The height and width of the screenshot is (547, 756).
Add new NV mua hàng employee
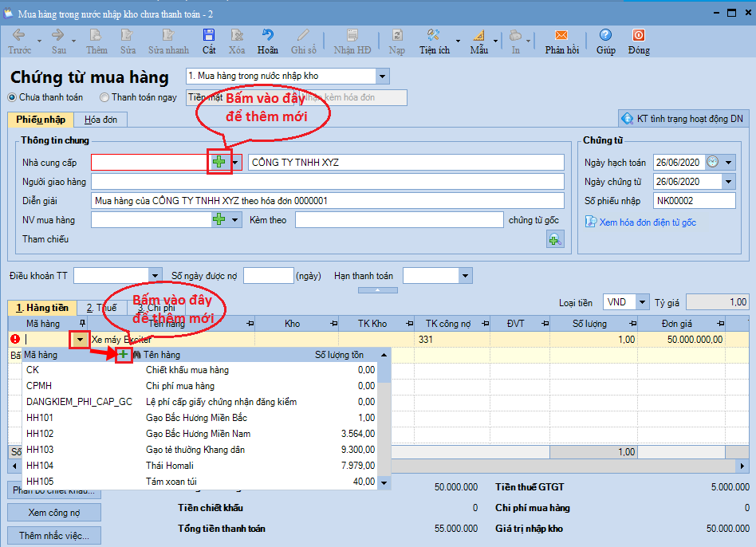(x=219, y=220)
